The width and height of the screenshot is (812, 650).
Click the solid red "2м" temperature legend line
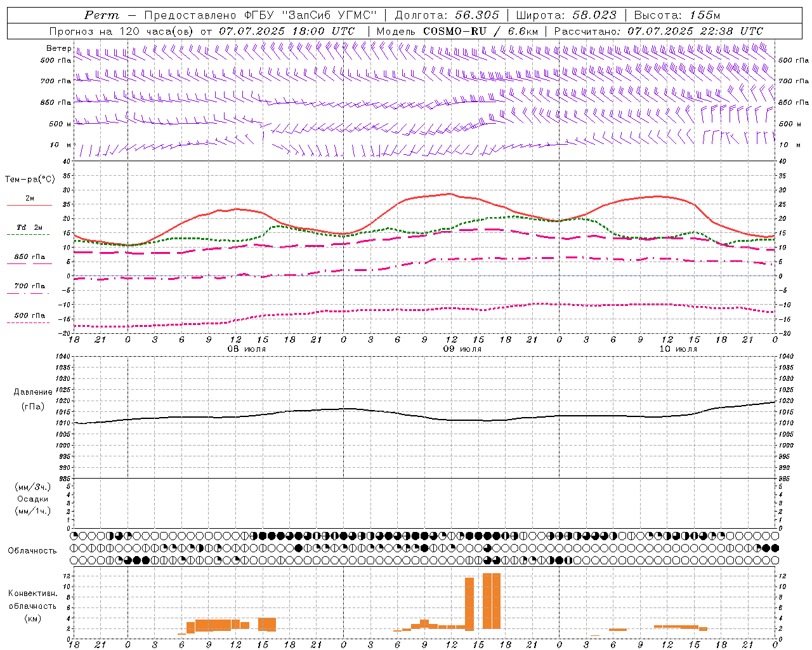coord(29,206)
